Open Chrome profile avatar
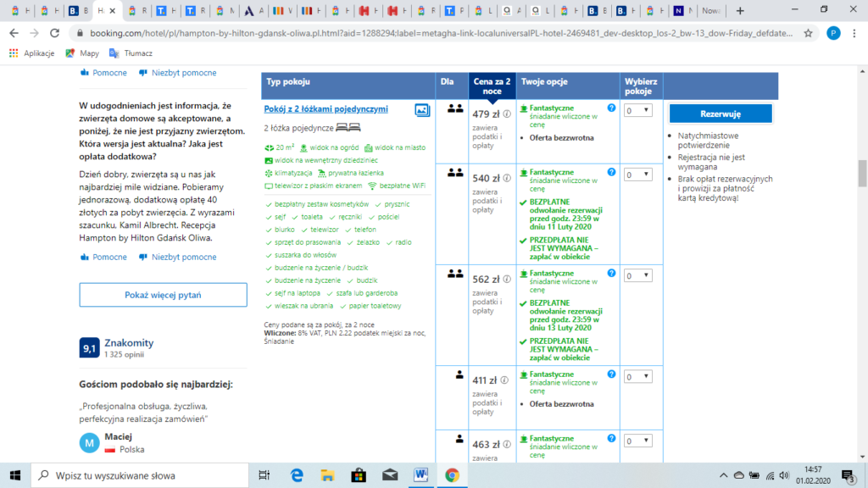This screenshot has height=488, width=868. pos(833,33)
